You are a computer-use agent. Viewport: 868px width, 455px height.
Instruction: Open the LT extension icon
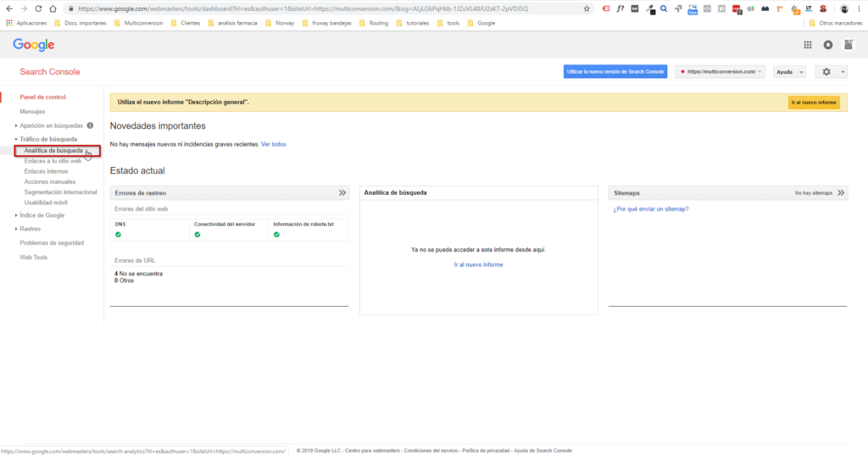point(809,8)
